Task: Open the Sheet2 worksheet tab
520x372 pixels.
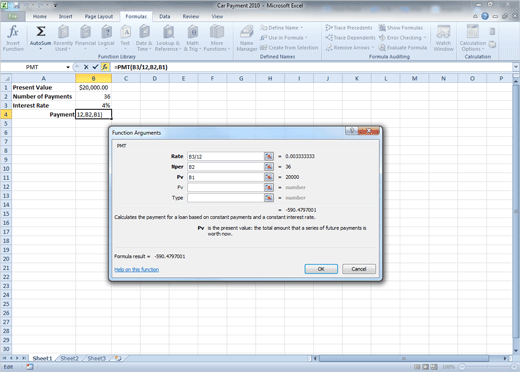Action: 69,358
